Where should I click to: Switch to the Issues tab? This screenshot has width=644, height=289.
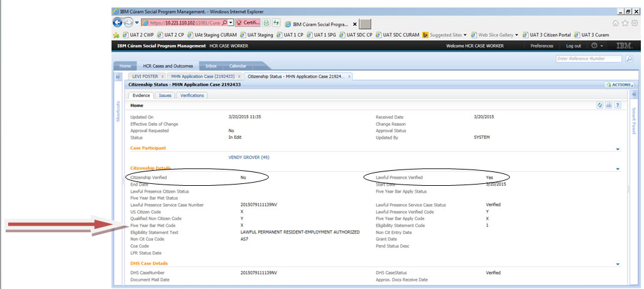[165, 96]
